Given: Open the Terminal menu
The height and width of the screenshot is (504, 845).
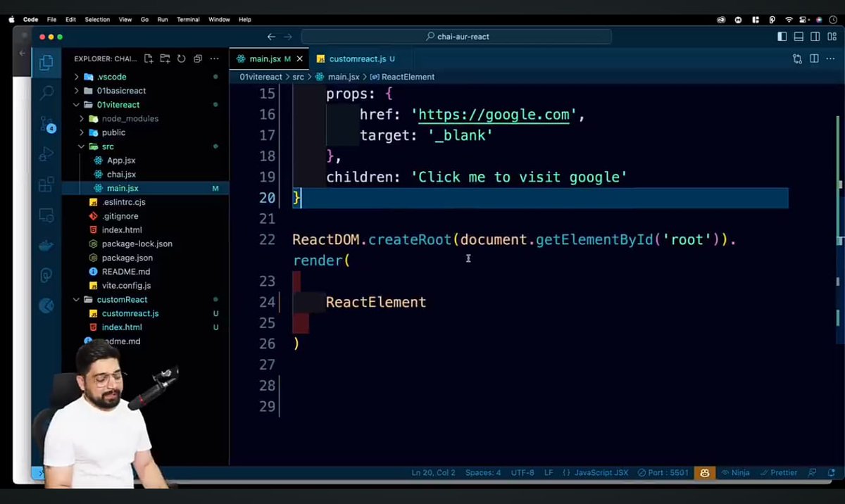Looking at the screenshot, I should point(187,19).
